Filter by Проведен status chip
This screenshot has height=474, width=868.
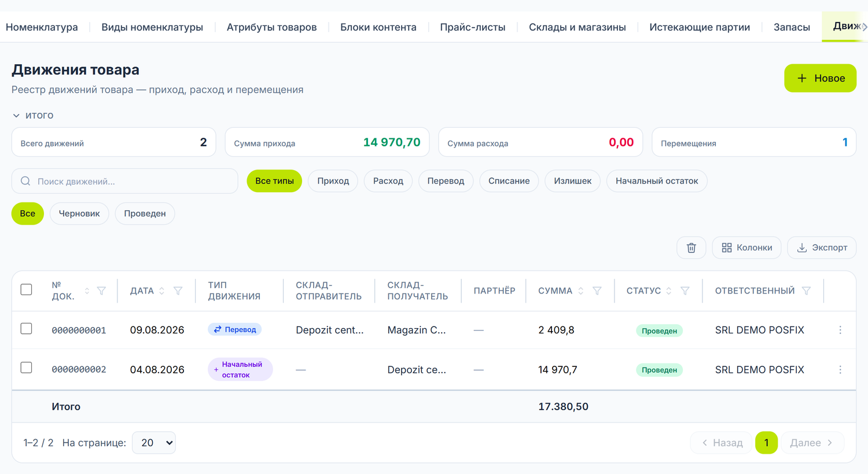pos(145,214)
